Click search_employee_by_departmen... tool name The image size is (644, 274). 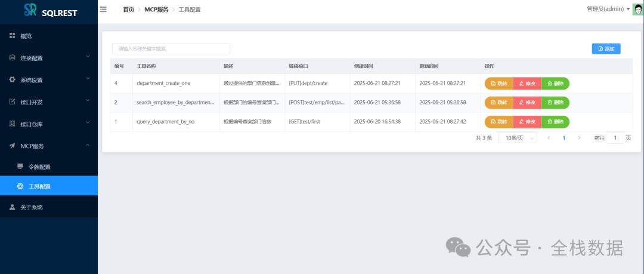tap(176, 103)
